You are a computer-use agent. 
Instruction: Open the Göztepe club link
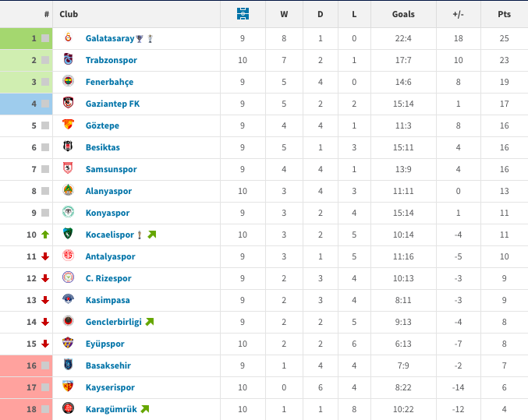(102, 125)
